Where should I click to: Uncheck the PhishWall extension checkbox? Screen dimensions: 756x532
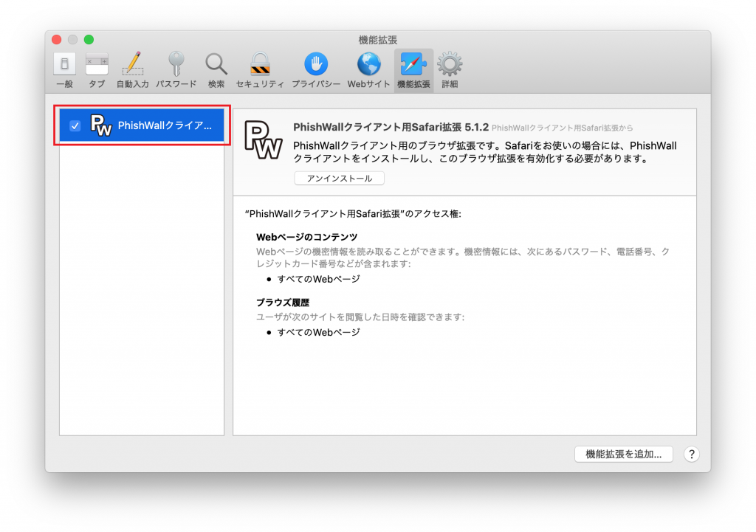(x=75, y=125)
